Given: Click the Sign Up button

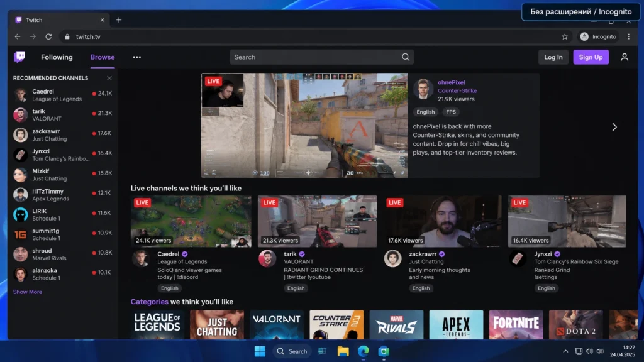Looking at the screenshot, I should coord(591,57).
